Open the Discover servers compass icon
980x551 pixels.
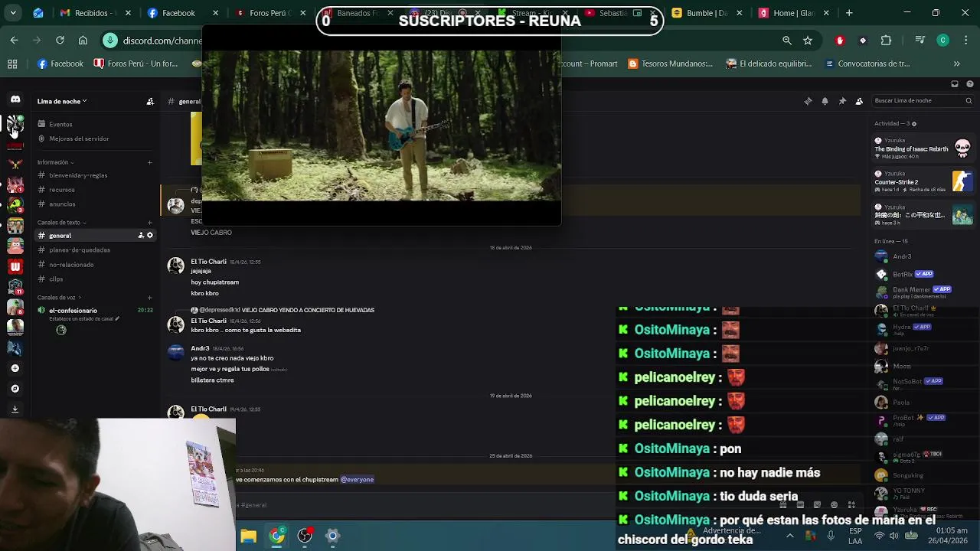pyautogui.click(x=15, y=389)
